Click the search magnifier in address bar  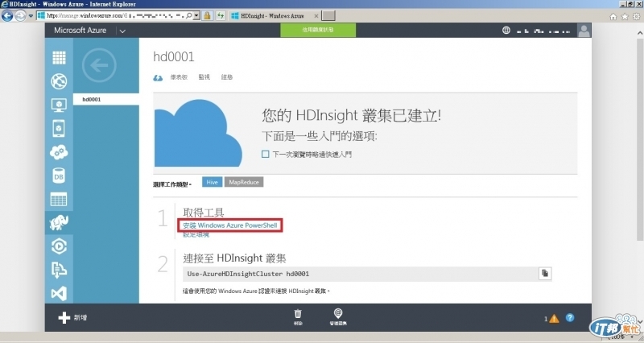(188, 15)
